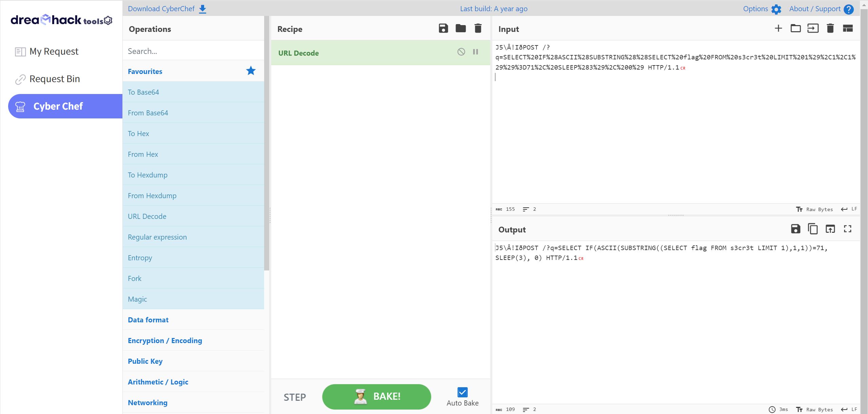Screen dimensions: 868x414
Task: Expand Encryption / Encoding category
Action: (x=165, y=340)
